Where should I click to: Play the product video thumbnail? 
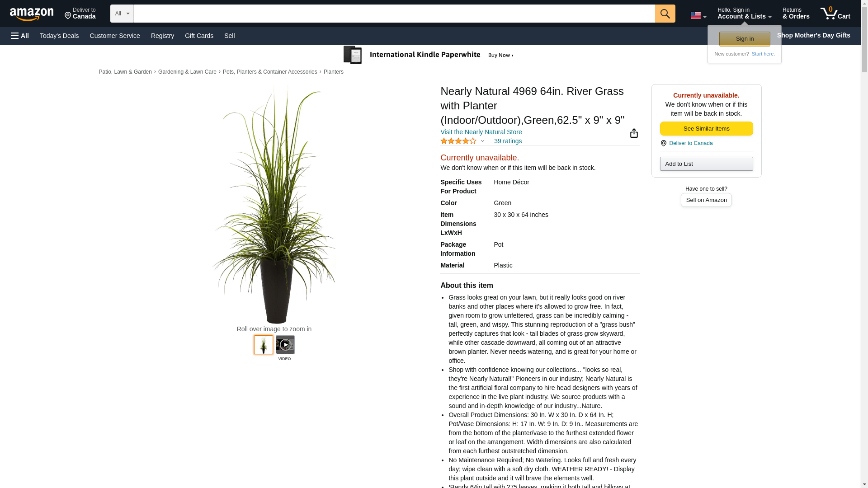[285, 345]
